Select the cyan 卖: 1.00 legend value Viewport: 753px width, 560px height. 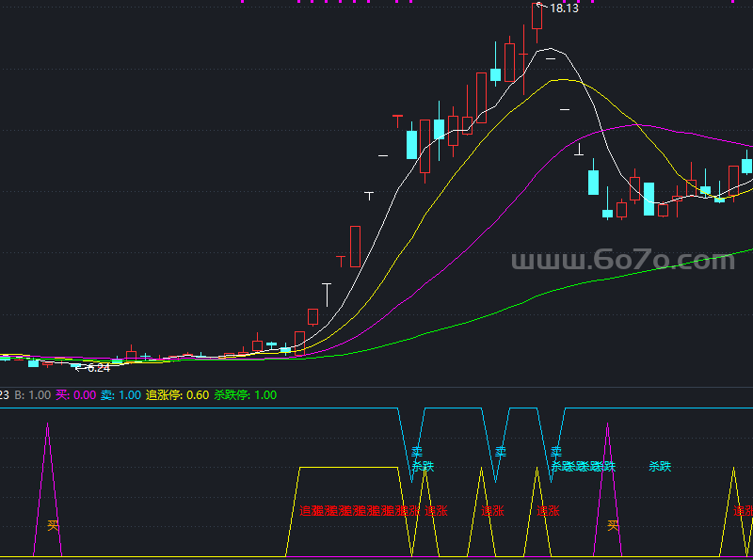point(120,395)
